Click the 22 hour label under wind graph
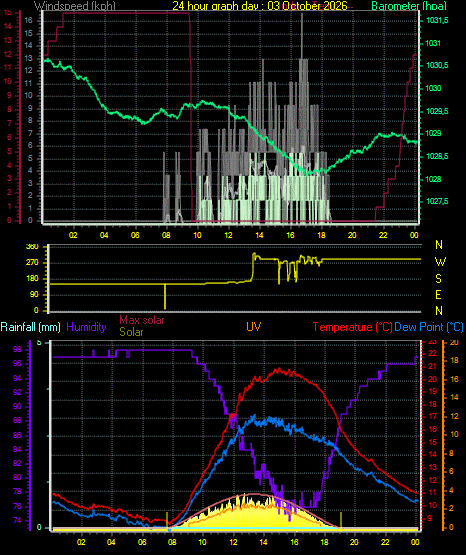Viewport: 466px width, 555px height. (383, 235)
